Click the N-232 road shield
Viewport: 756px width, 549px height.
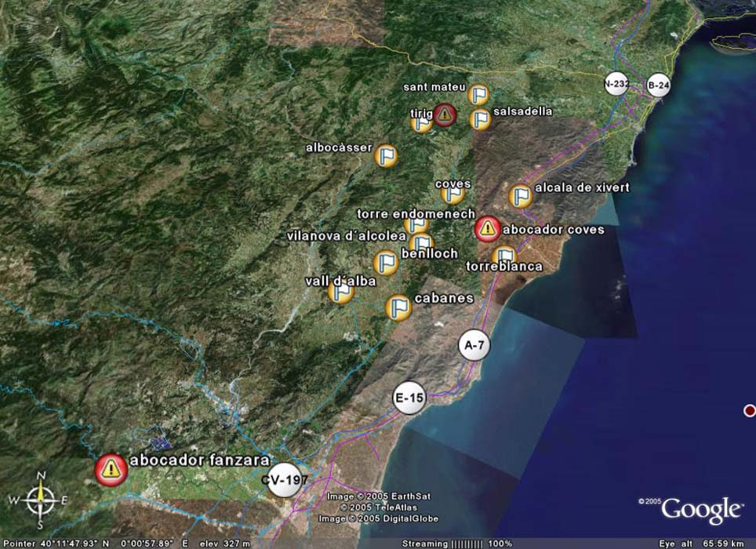pos(616,84)
